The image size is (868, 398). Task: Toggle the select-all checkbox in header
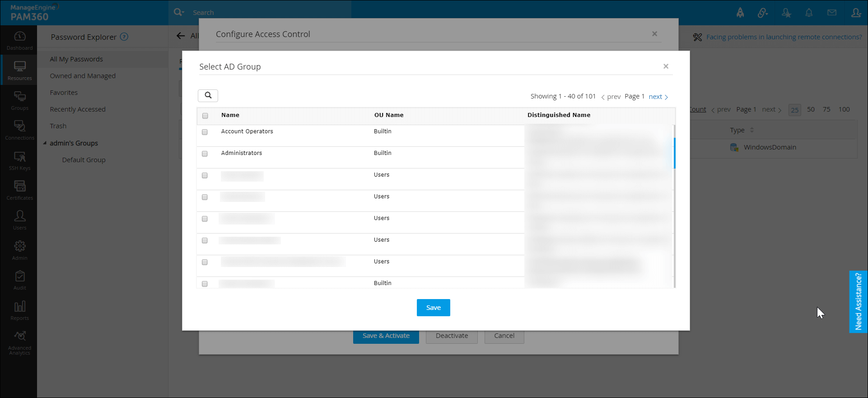coord(205,116)
